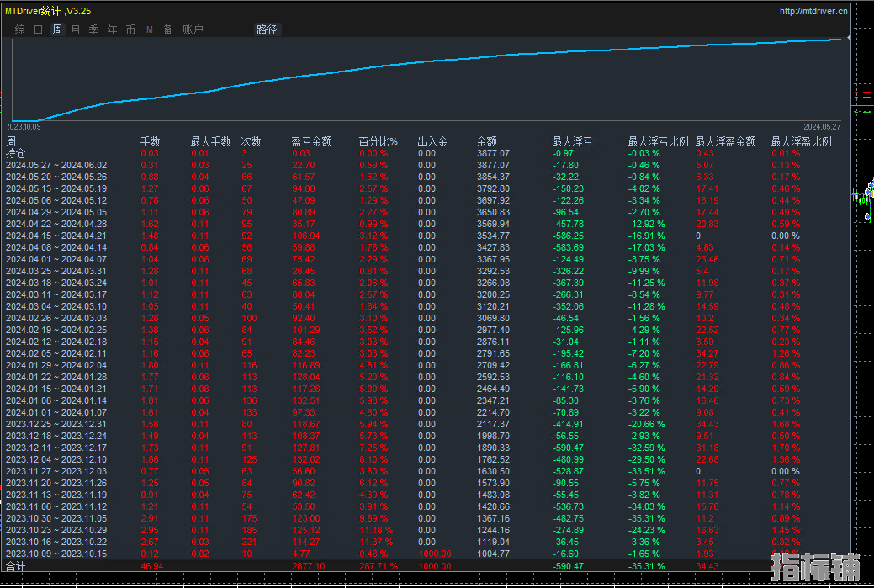The height and width of the screenshot is (588, 874).
Task: Select the 2023.10.09 ~ 2023.10.15 week row
Action: 56,554
